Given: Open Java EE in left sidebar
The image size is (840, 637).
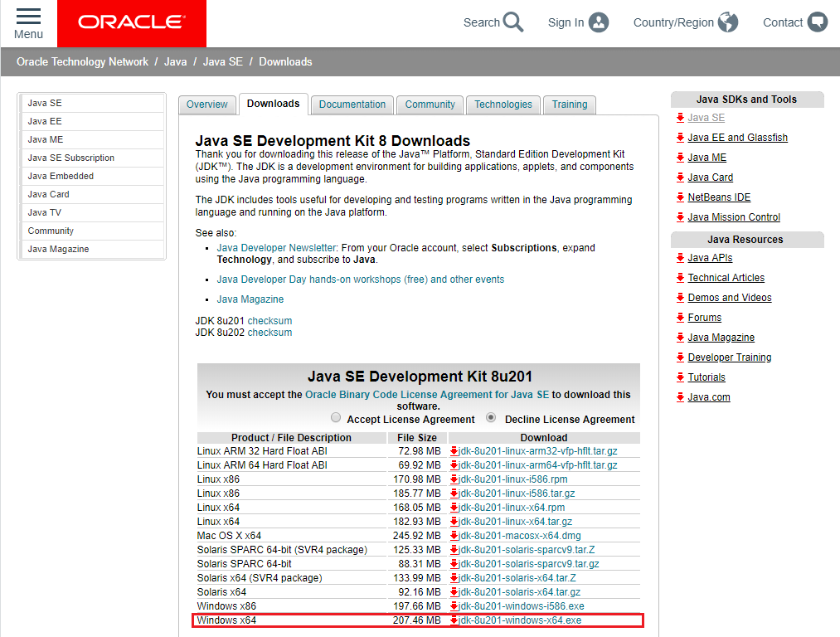Looking at the screenshot, I should (x=92, y=121).
